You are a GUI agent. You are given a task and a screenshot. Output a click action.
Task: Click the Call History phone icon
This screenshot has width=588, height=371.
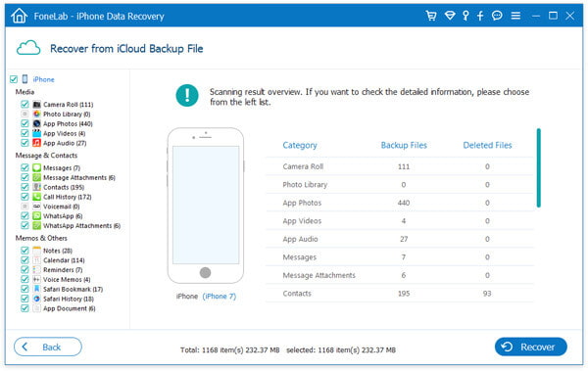tap(36, 197)
